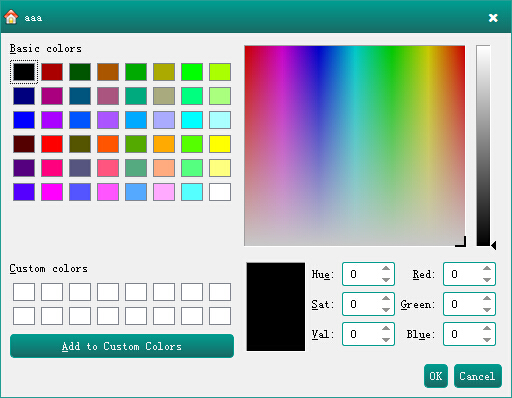Image resolution: width=512 pixels, height=398 pixels.
Task: Increase the Sat value with up arrow
Action: tap(386, 298)
